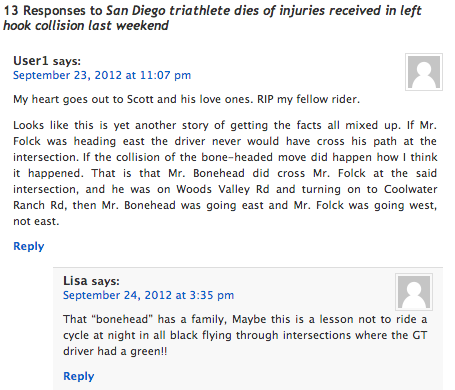
Task: Click the User1 commenter name
Action: (x=31, y=61)
